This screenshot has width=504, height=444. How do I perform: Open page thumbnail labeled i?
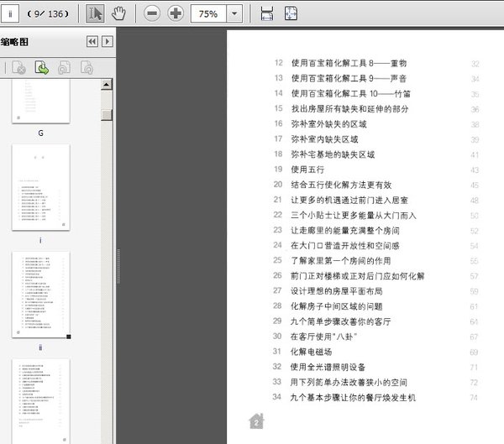(x=41, y=187)
